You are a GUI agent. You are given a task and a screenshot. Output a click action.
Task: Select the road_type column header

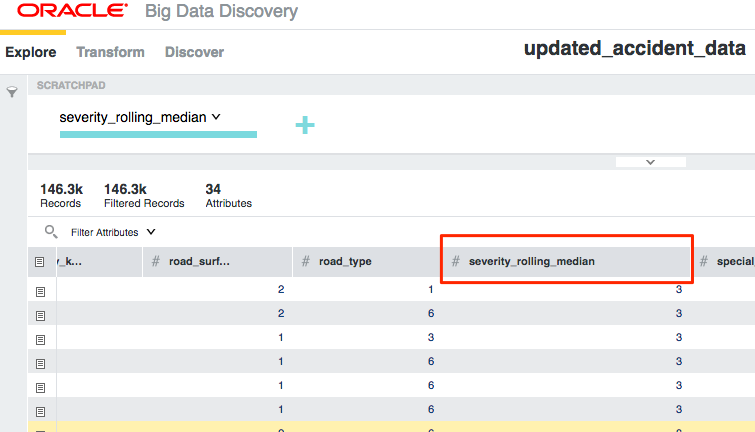tap(366, 262)
